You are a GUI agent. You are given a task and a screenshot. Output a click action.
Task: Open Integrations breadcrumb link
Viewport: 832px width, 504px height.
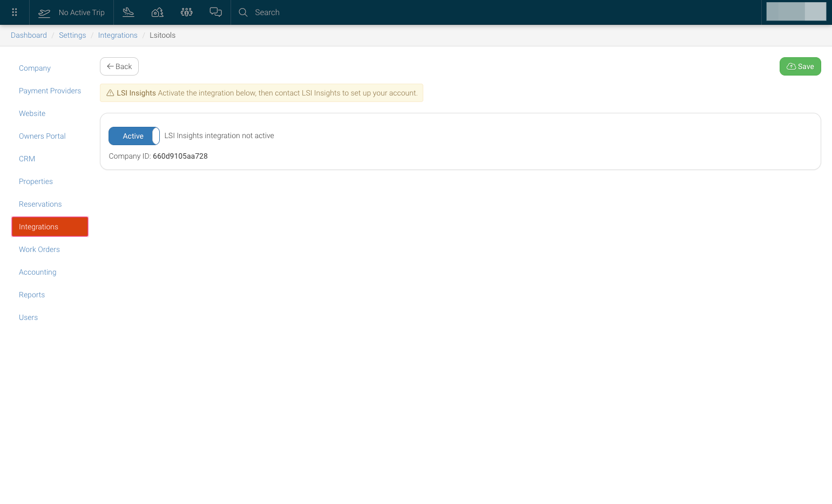118,35
